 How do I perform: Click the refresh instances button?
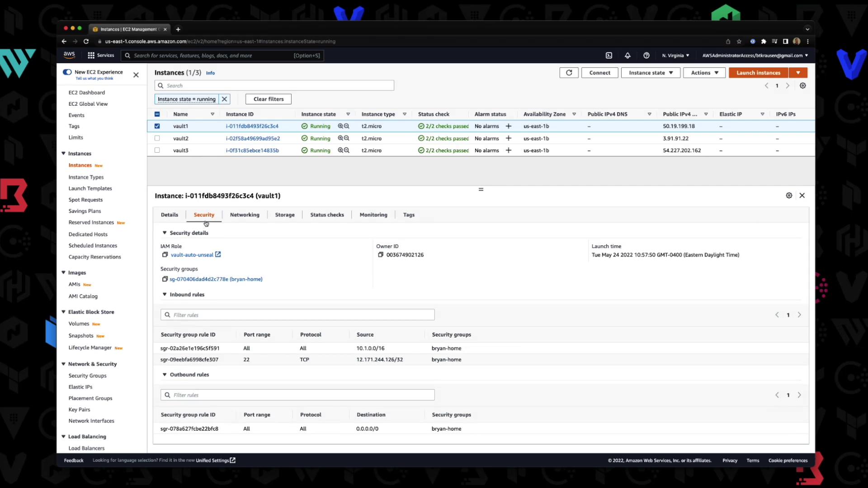(569, 73)
